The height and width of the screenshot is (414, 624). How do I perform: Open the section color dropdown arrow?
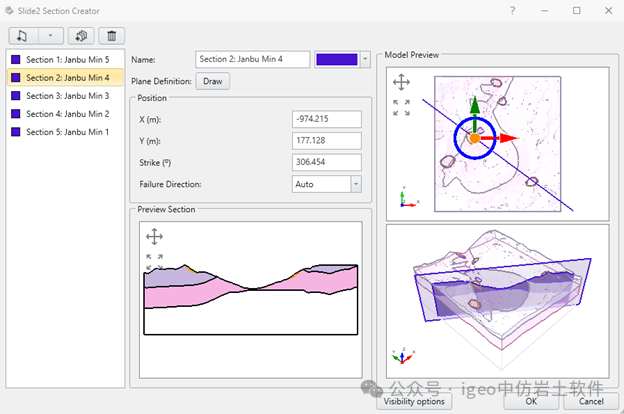pyautogui.click(x=365, y=59)
